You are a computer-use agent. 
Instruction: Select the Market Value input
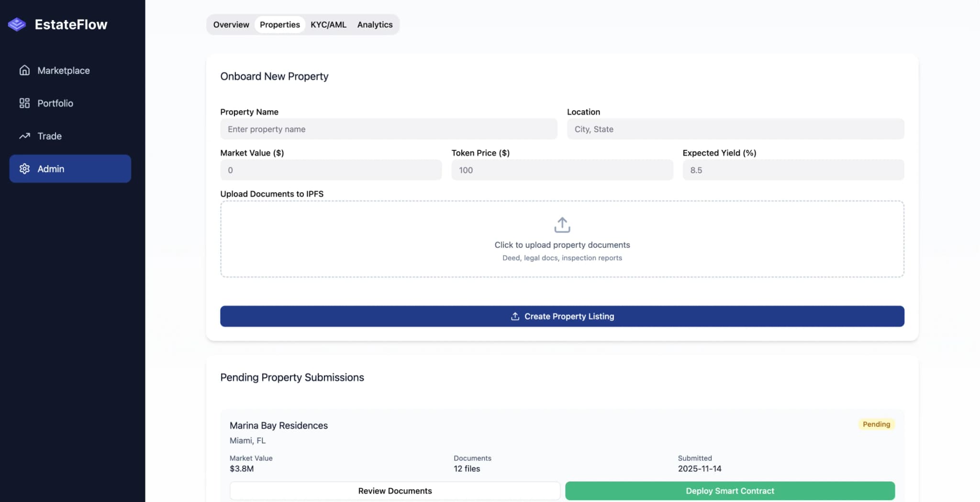coord(330,170)
